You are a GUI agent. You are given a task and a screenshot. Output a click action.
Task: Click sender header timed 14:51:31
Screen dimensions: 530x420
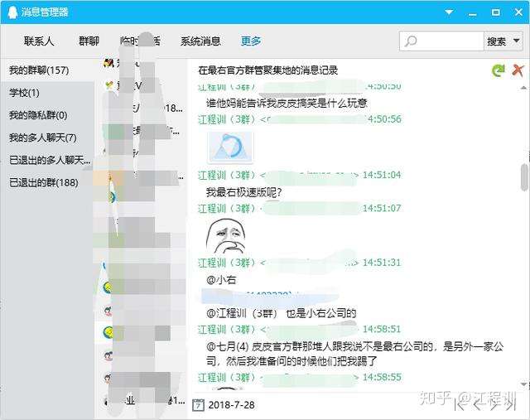click(300, 263)
